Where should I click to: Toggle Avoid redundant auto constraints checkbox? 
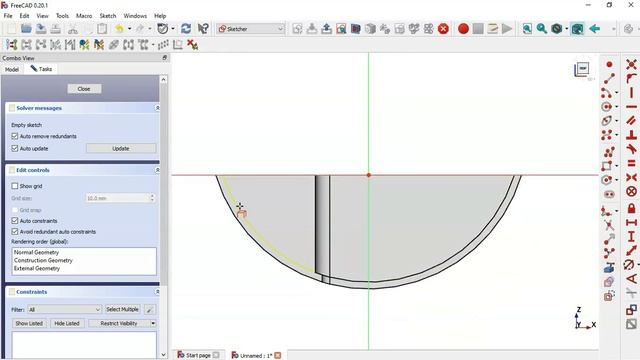[x=15, y=231]
